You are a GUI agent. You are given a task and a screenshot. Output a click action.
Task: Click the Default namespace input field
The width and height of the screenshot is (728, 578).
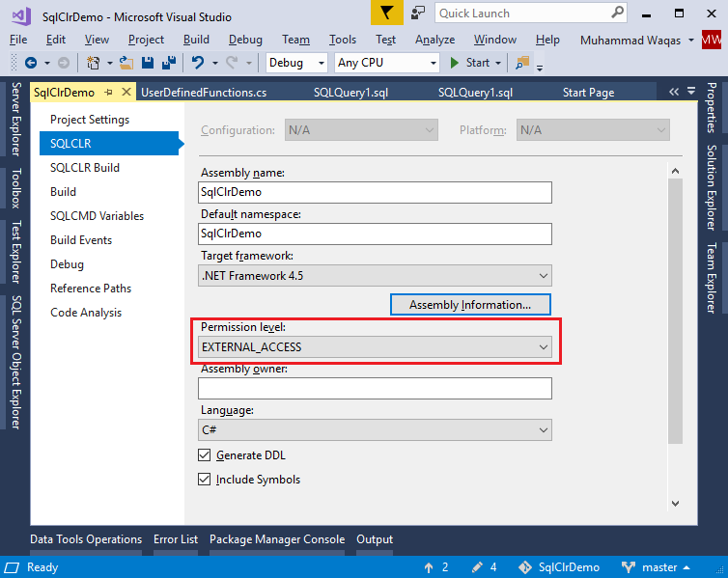(x=375, y=234)
